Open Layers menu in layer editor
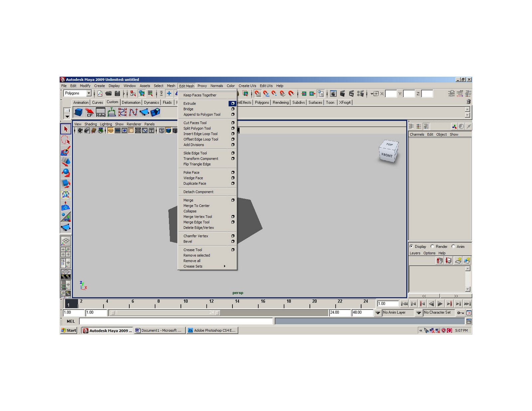This screenshot has width=532, height=411. (415, 253)
